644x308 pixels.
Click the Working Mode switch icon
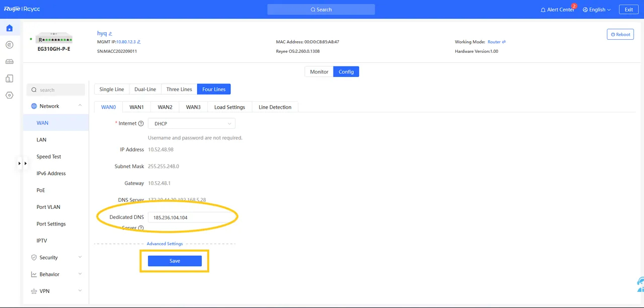[504, 42]
